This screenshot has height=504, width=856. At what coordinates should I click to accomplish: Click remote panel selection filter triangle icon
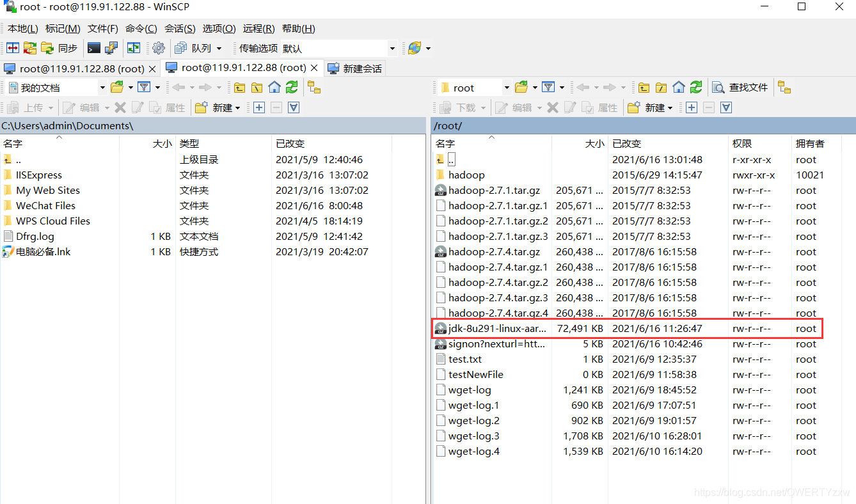[726, 107]
